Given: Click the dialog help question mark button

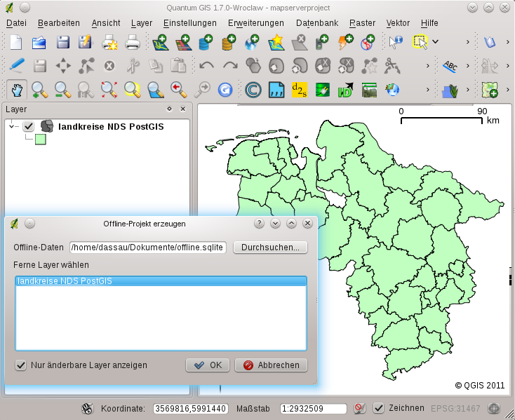Looking at the screenshot, I should (x=259, y=224).
